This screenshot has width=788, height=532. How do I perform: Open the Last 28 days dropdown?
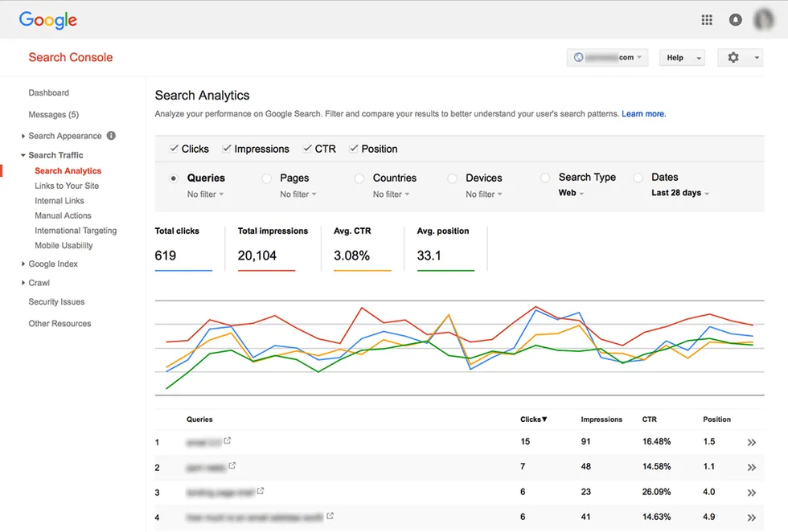[680, 193]
